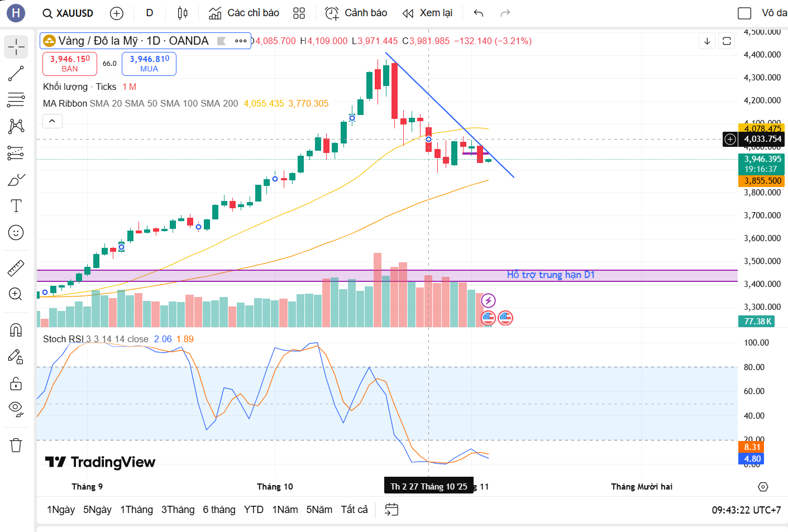Viewport: 788px width, 532px height.
Task: Click the XAUUSD symbol search field
Action: (68, 13)
